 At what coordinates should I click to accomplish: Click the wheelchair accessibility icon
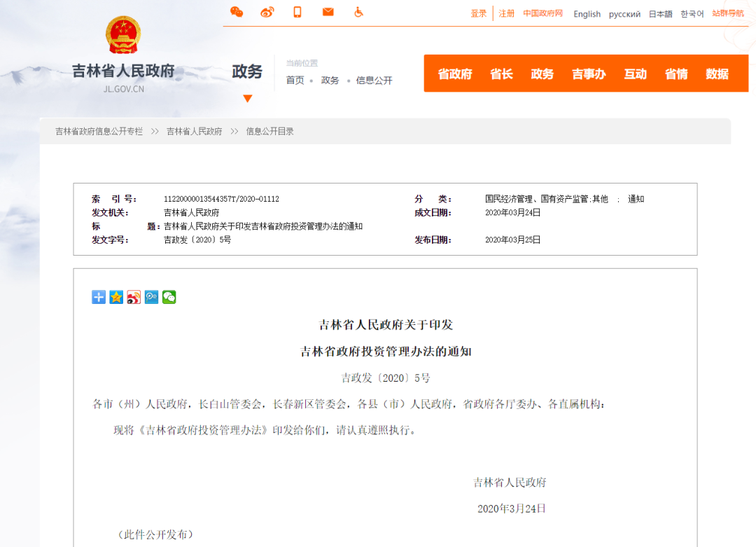pyautogui.click(x=358, y=12)
